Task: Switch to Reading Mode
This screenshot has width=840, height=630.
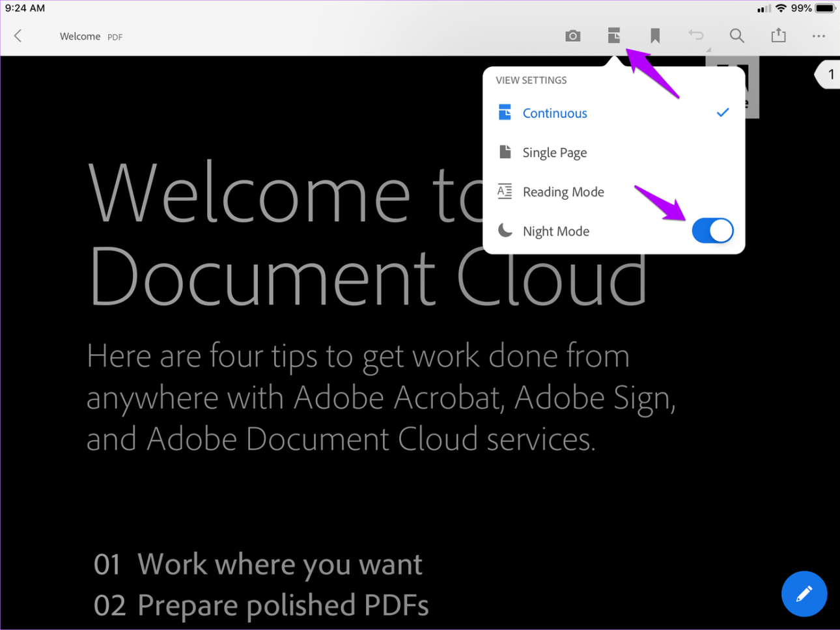Action: pyautogui.click(x=563, y=192)
